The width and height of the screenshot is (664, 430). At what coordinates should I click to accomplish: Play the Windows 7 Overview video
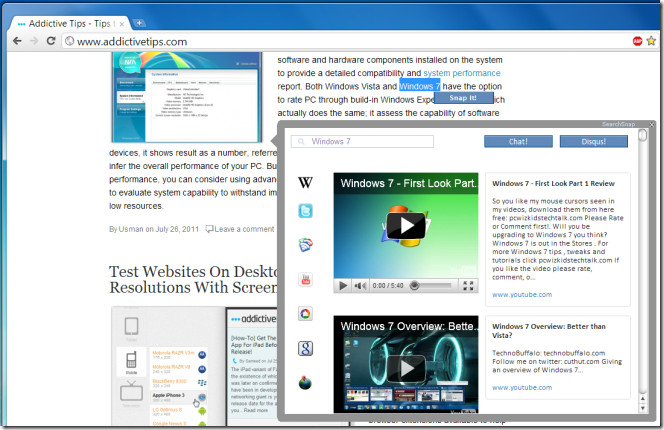point(406,368)
